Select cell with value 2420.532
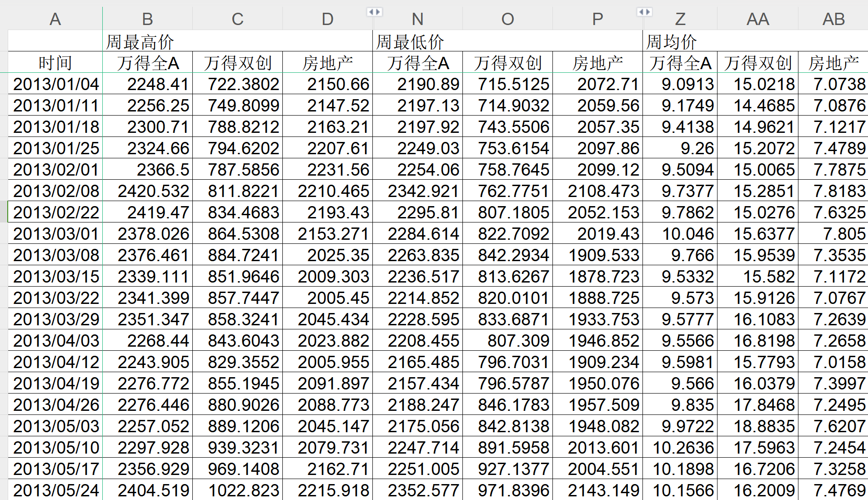868x500 pixels. pyautogui.click(x=147, y=191)
